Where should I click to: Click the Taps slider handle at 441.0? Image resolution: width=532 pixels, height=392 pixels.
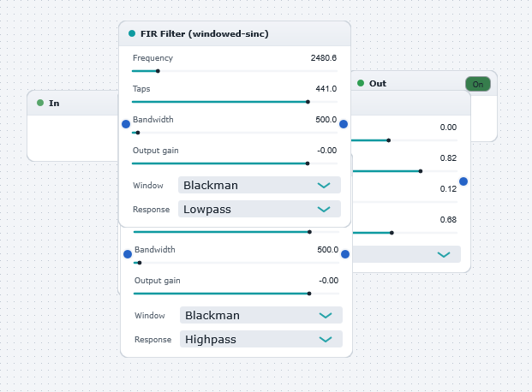308,102
